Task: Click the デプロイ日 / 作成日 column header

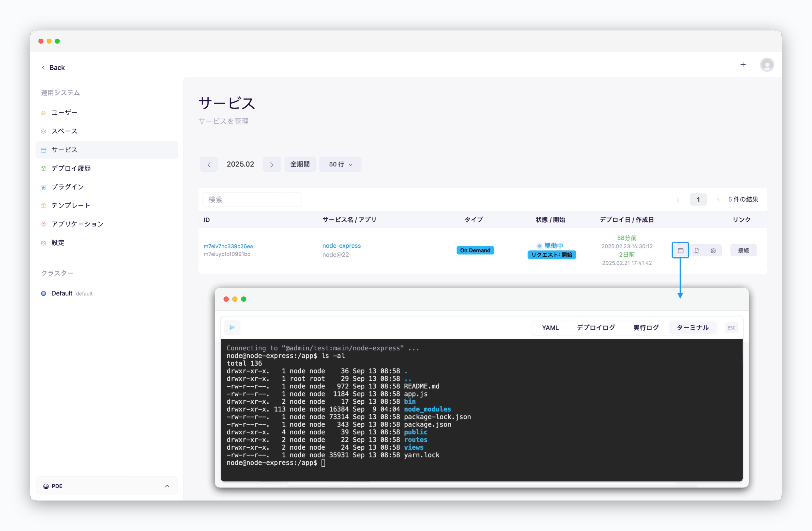Action: pyautogui.click(x=627, y=220)
